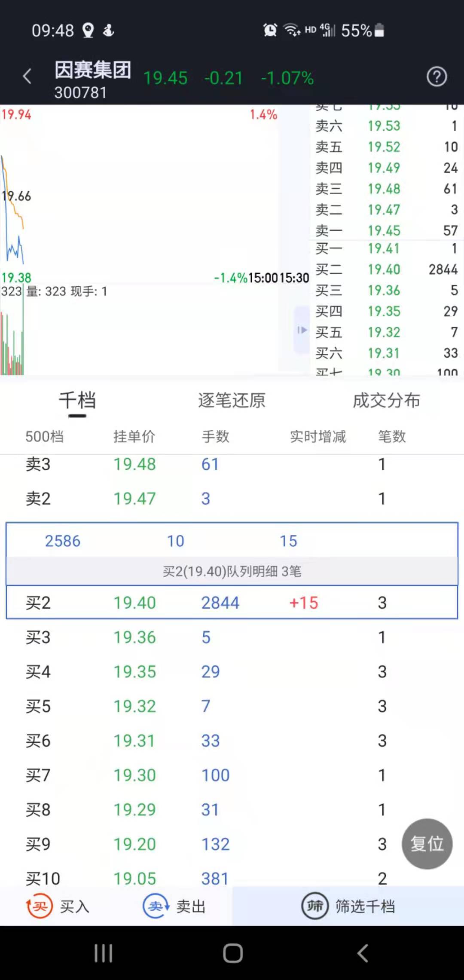Image resolution: width=464 pixels, height=980 pixels.
Task: Tap the location pin status icon
Action: tap(88, 31)
